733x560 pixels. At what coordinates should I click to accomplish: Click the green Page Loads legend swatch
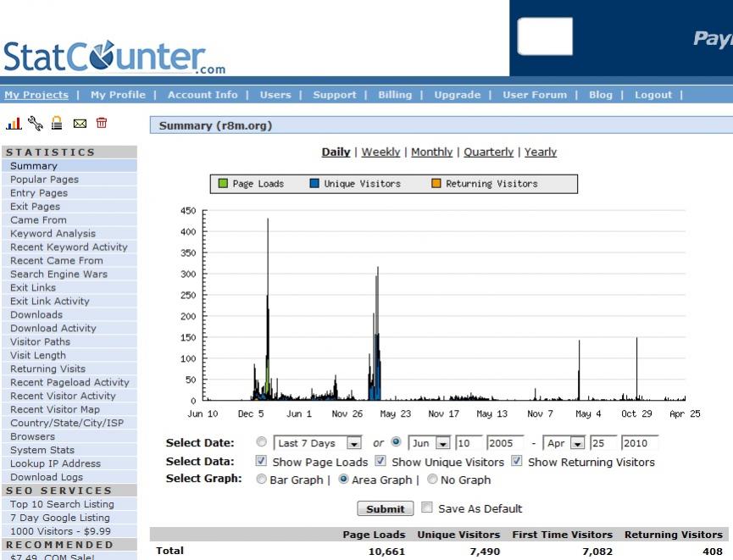click(224, 183)
